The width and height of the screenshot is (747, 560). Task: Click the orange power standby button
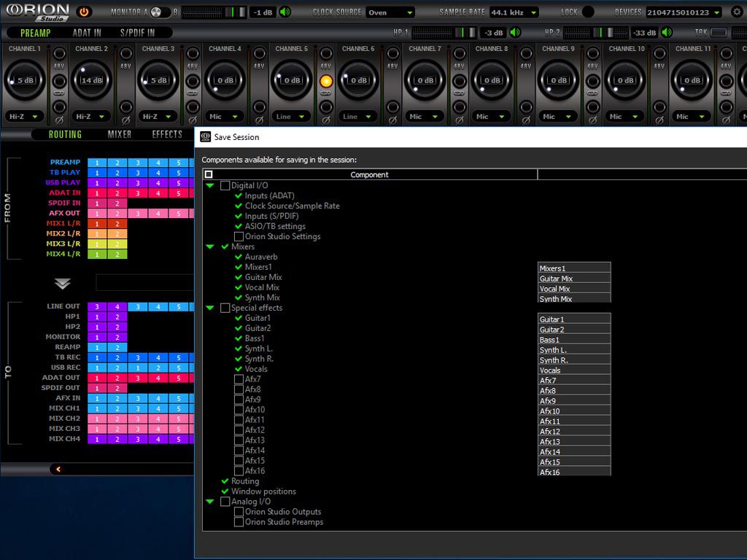click(x=84, y=12)
